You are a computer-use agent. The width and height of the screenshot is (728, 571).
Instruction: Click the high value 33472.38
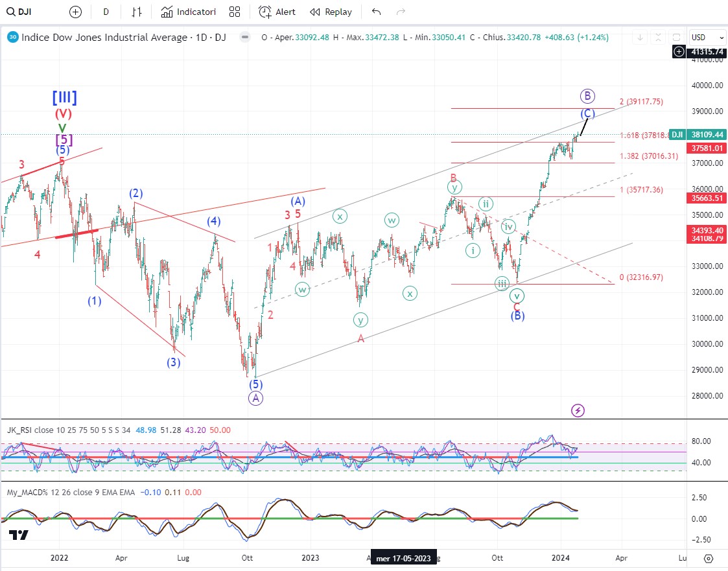(382, 38)
